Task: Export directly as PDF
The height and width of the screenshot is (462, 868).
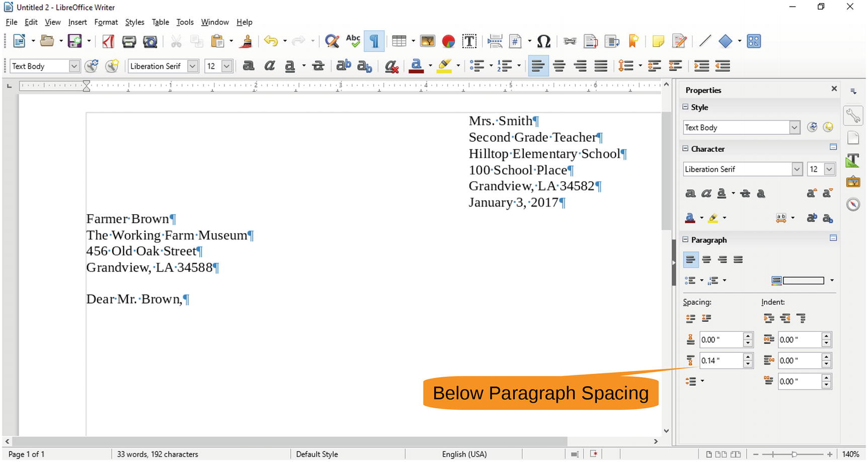Action: coord(108,41)
